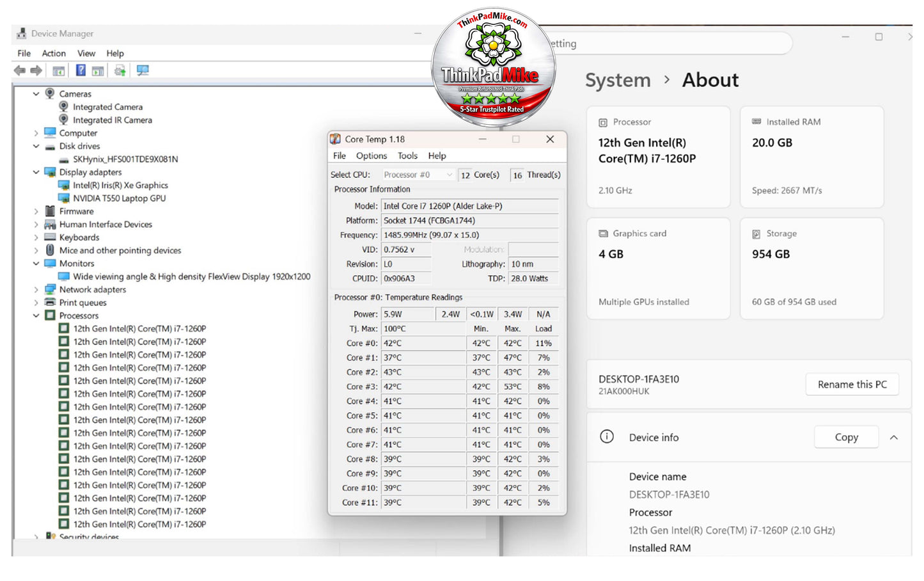Click the Frequency value 1485.99MHz
This screenshot has height=581, width=924.
click(x=470, y=235)
